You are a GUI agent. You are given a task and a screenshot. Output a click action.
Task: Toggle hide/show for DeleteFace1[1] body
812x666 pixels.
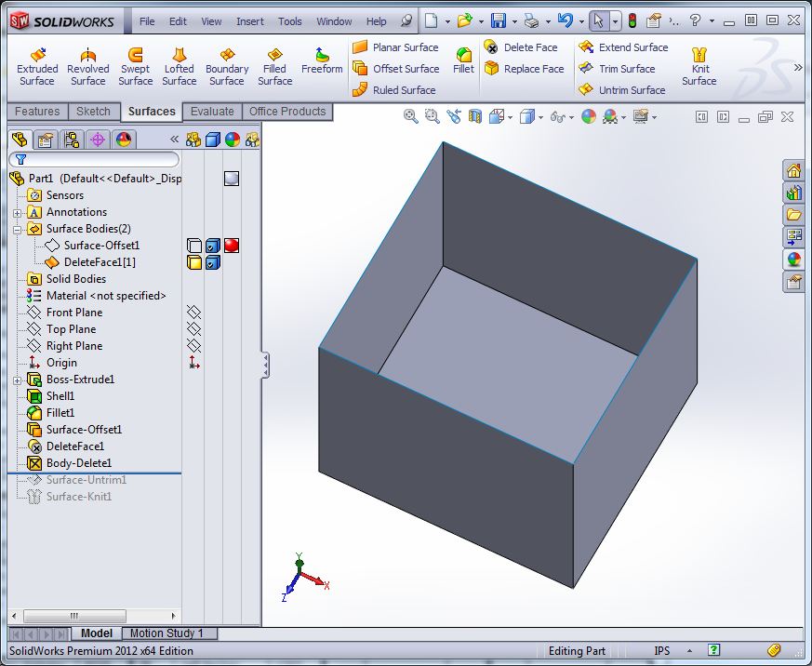click(194, 262)
